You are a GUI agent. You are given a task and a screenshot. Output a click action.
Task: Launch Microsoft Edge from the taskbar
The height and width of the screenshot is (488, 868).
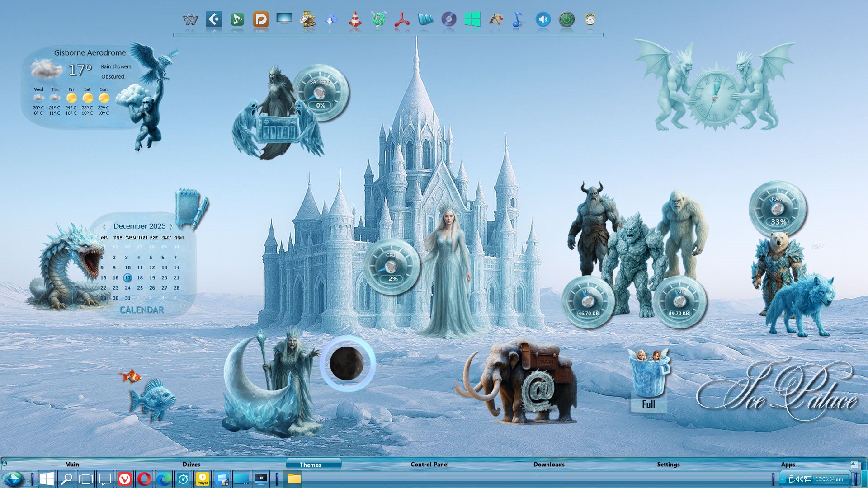point(164,479)
